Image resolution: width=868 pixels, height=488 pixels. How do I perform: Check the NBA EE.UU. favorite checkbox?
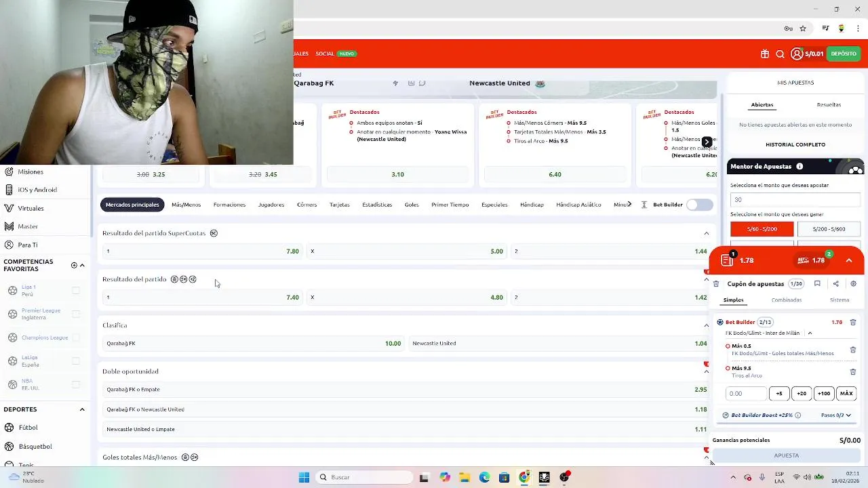tap(76, 384)
